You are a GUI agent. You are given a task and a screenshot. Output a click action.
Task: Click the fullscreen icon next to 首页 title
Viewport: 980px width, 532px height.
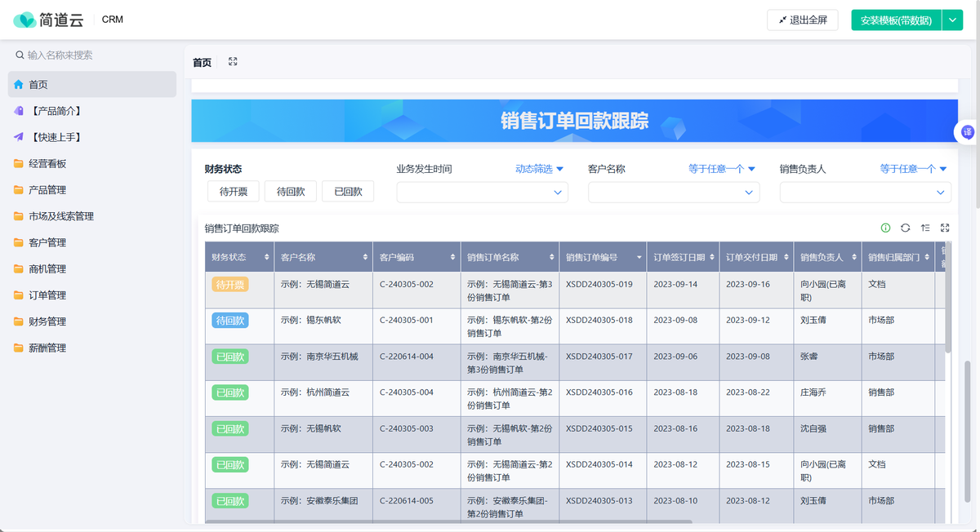[x=233, y=62]
